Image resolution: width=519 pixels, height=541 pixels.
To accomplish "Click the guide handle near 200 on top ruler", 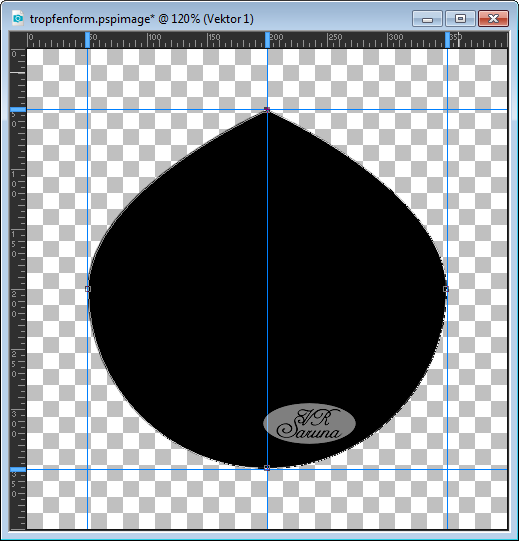I will [x=267, y=40].
